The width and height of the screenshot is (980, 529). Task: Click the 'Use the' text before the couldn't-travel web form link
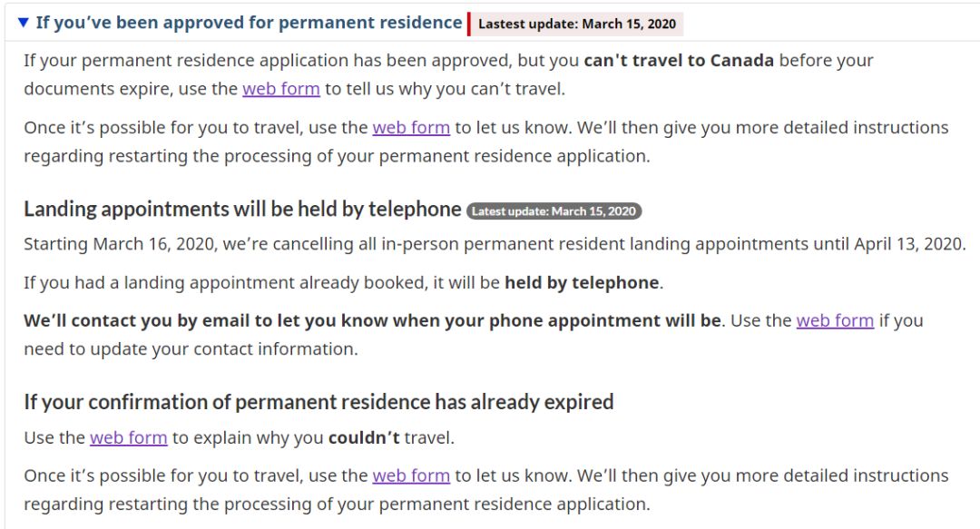coord(54,437)
